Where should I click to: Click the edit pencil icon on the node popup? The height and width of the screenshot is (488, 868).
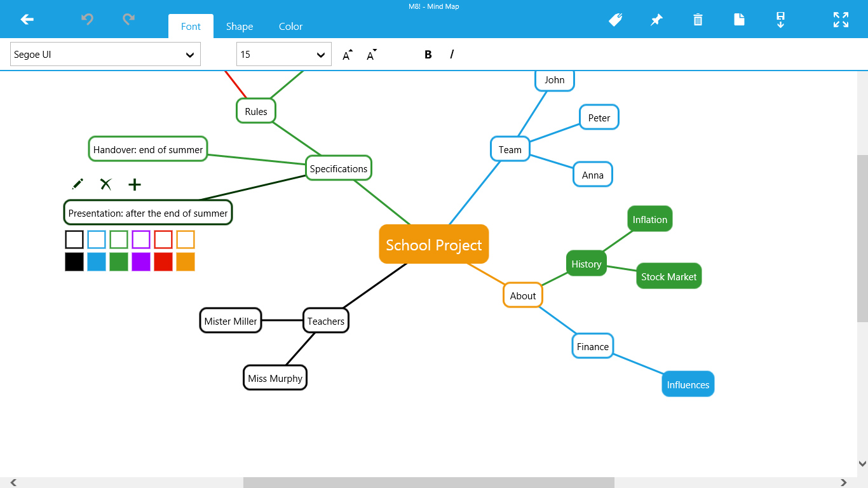click(x=77, y=184)
